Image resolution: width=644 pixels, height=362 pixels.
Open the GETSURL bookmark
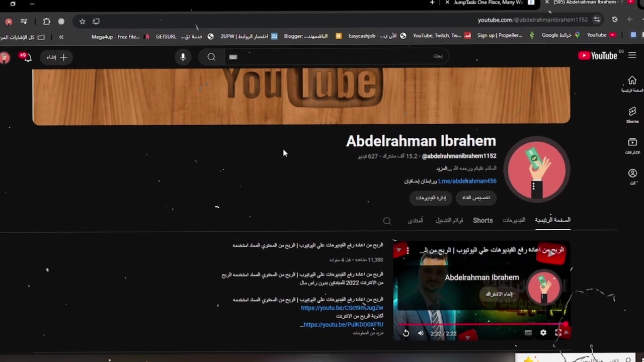tap(185, 36)
